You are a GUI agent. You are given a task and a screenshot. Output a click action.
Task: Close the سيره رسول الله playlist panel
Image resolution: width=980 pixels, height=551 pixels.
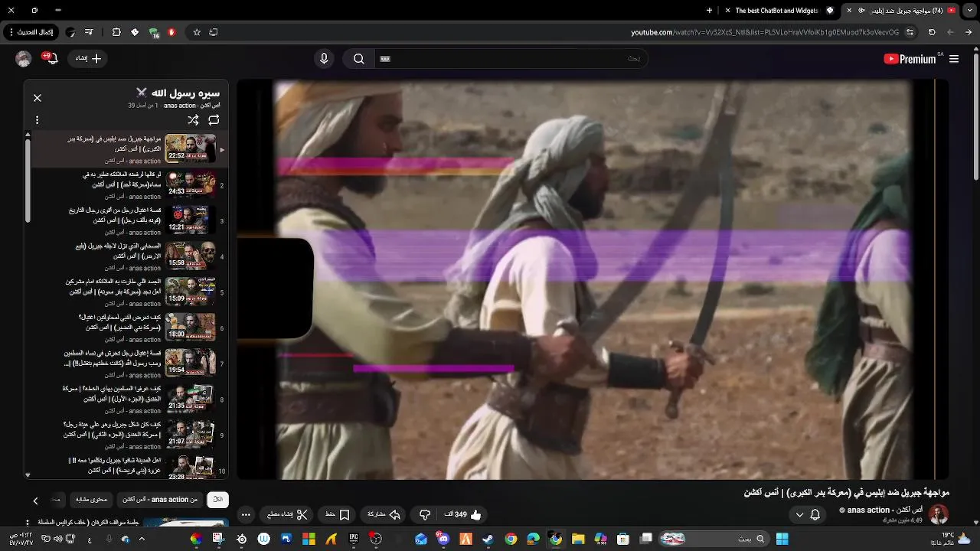[x=37, y=98]
